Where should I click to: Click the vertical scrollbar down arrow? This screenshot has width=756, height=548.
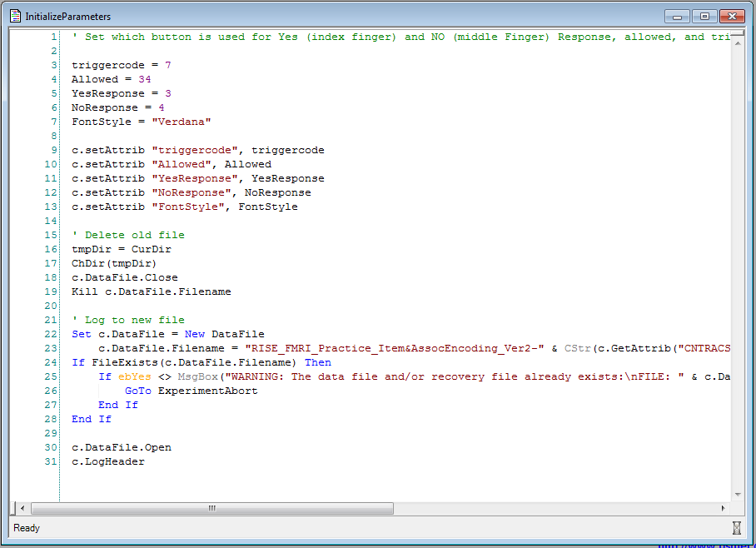click(737, 495)
